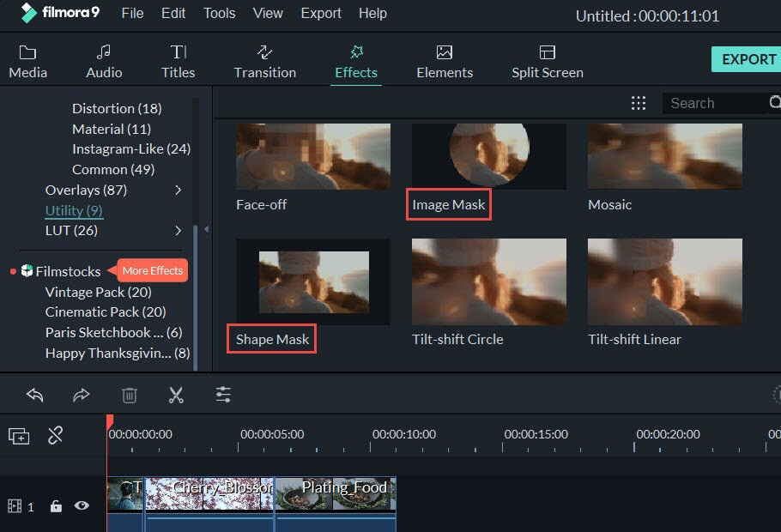Select the Utility (9) category
The width and height of the screenshot is (781, 532).
(74, 210)
